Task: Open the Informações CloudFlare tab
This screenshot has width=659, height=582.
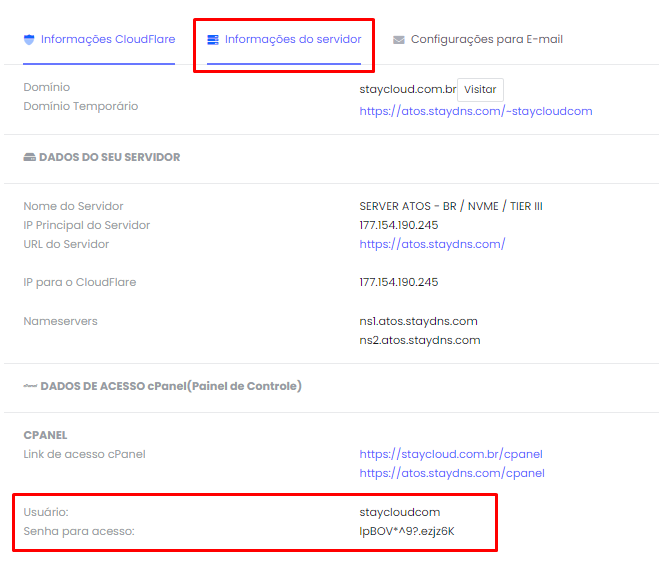Action: click(99, 40)
